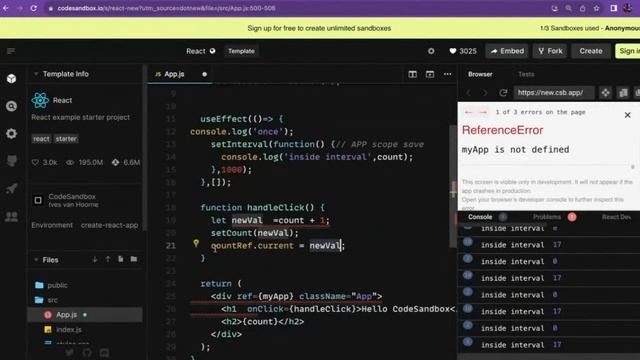
Task: Click the download arrow in Files header
Action: point(95,259)
